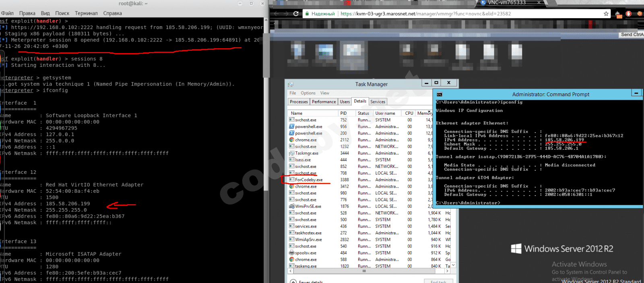
Task: Go back in the browser
Action: [x=276, y=14]
